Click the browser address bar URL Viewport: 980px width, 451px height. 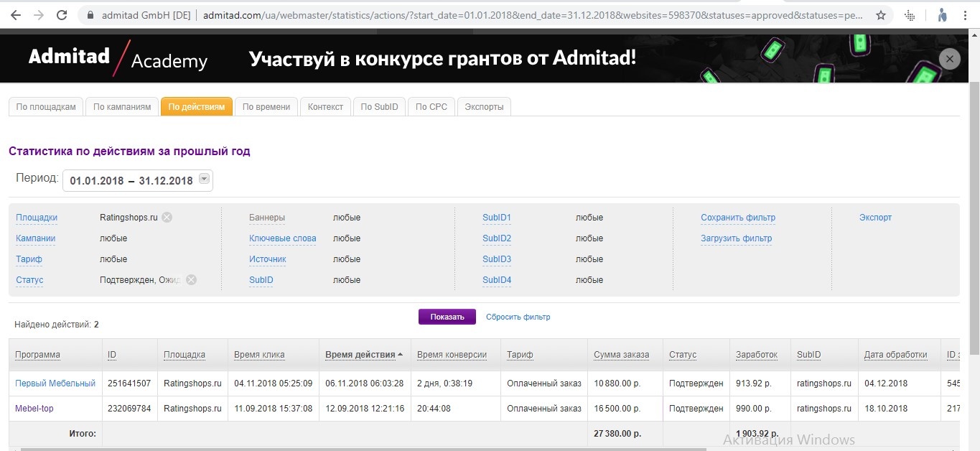533,15
